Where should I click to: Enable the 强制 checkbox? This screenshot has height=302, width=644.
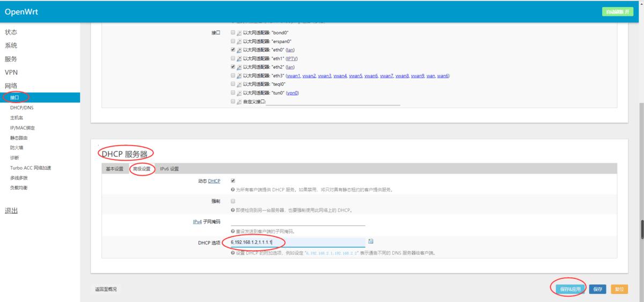coord(232,201)
